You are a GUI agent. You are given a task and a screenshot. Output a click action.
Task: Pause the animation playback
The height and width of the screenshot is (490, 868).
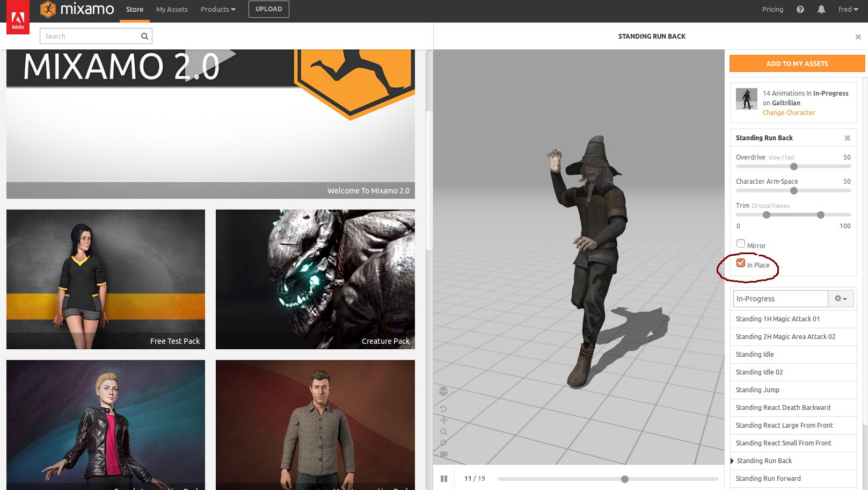[444, 479]
